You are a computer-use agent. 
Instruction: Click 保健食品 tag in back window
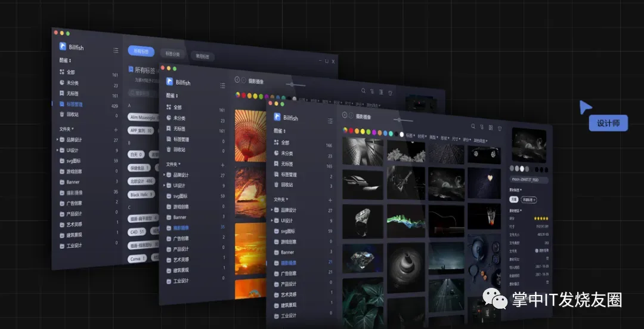[139, 168]
